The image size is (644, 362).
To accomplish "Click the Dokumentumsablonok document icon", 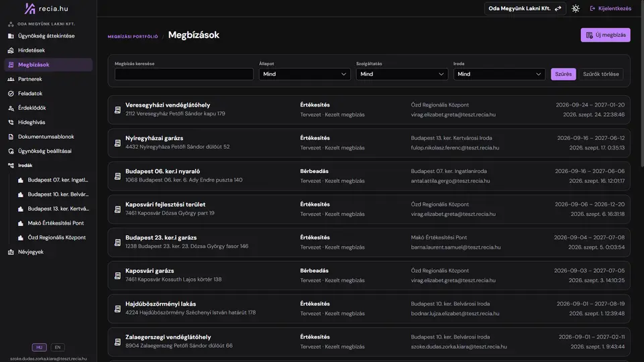I will [11, 137].
